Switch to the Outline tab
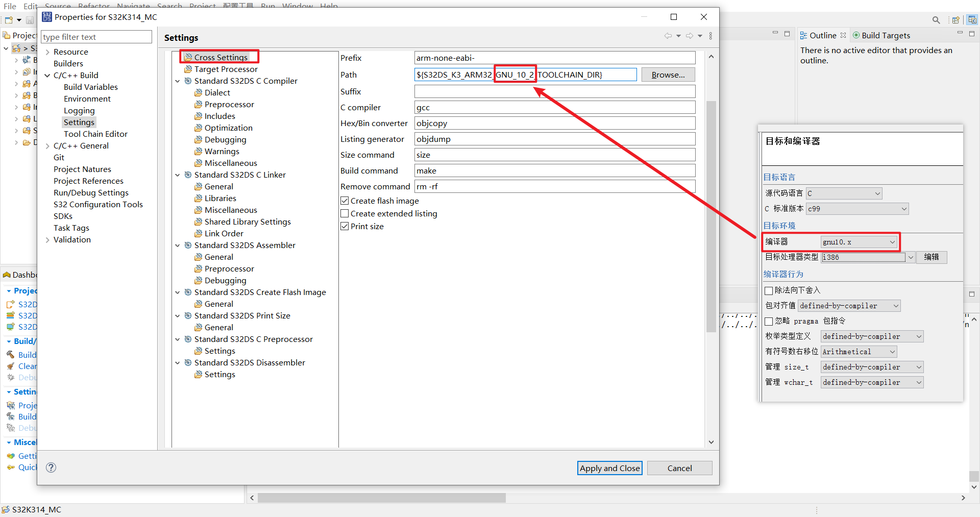Screen dimensions: 980x517 point(823,35)
